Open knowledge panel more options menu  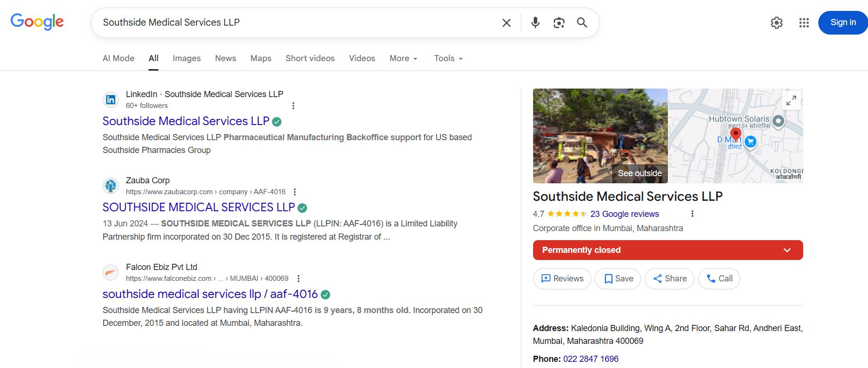point(693,214)
